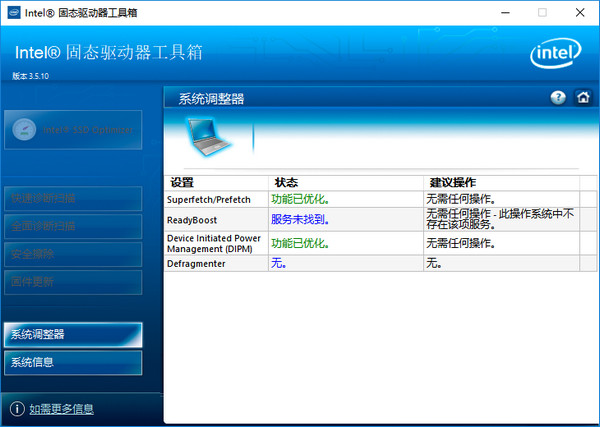This screenshot has width=600, height=427.
Task: Click ReadyBoost recommended action text
Action: (500, 219)
